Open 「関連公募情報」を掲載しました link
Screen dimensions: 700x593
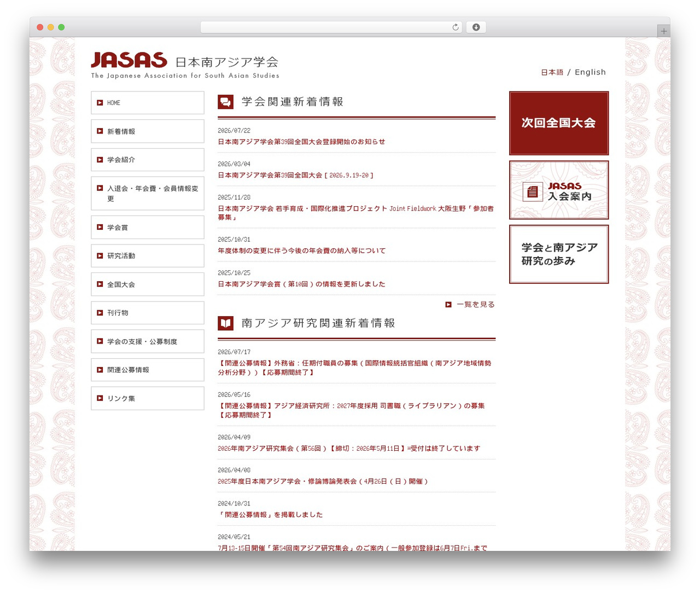tap(270, 515)
